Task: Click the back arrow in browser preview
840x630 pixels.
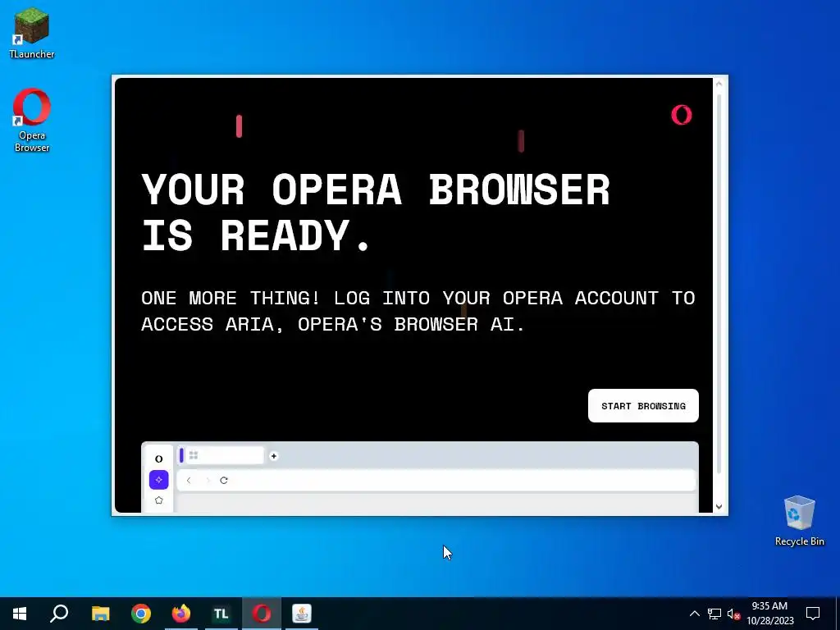Action: [189, 480]
